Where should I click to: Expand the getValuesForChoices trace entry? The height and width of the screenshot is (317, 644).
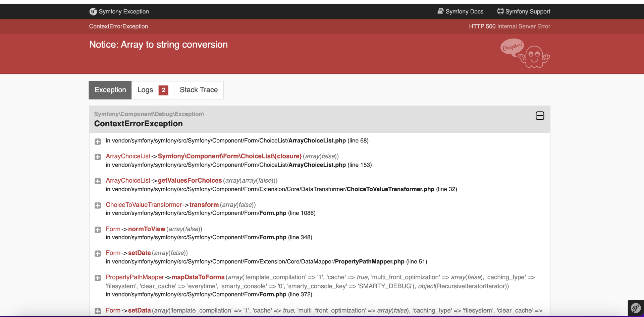pyautogui.click(x=98, y=181)
